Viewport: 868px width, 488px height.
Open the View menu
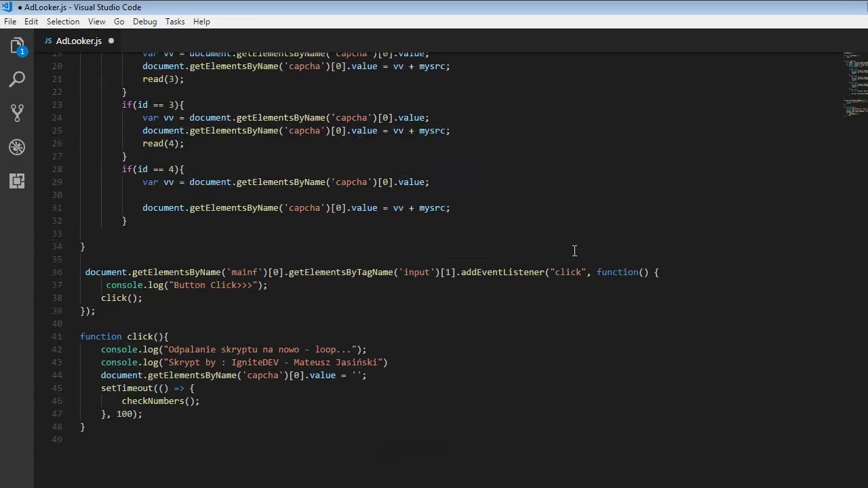pos(96,22)
